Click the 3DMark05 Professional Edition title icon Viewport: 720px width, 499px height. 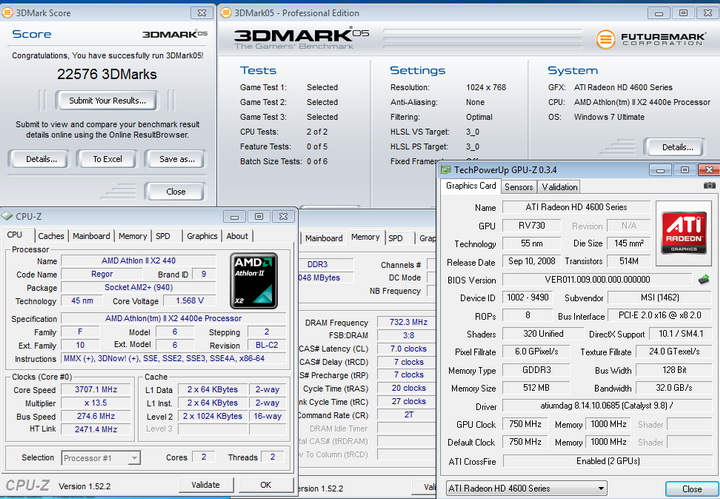226,12
